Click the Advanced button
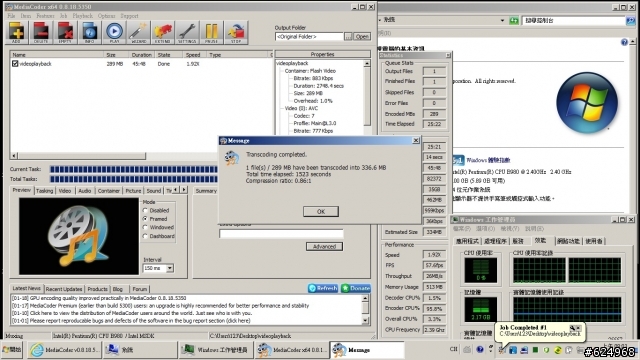 point(324,247)
